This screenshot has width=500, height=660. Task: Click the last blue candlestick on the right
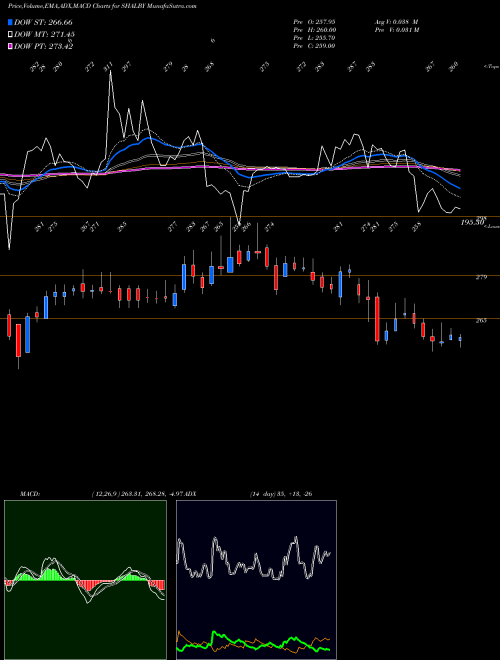460,339
